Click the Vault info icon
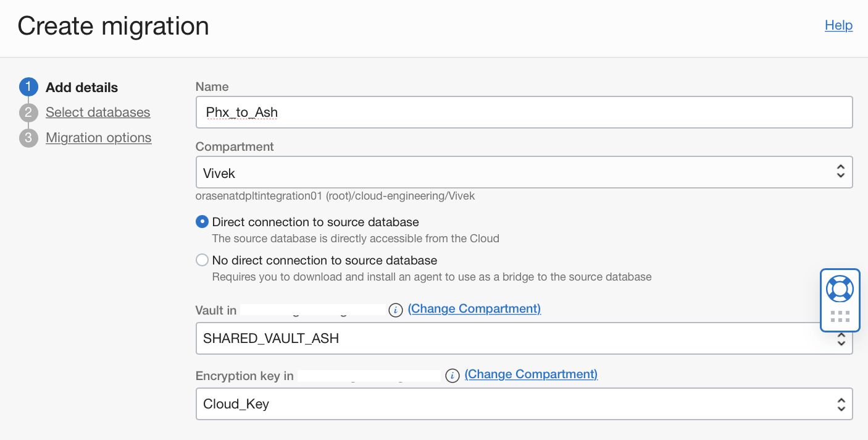 tap(396, 310)
